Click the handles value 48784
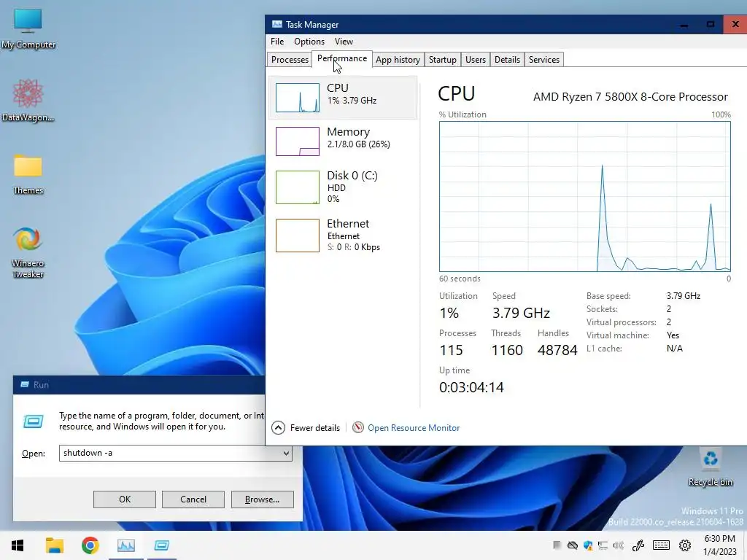 pos(557,350)
